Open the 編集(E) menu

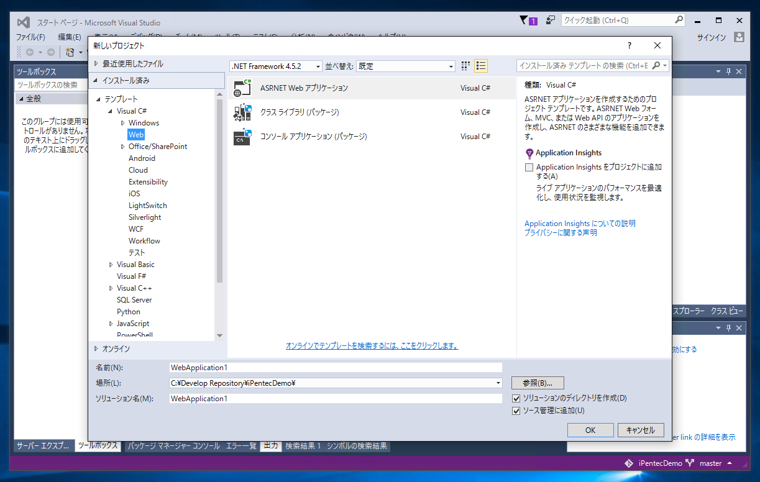(x=69, y=37)
